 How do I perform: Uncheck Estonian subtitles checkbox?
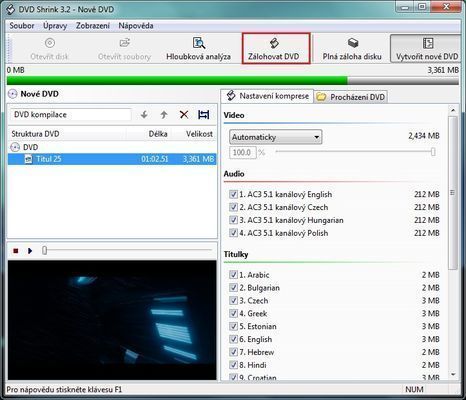point(233,326)
